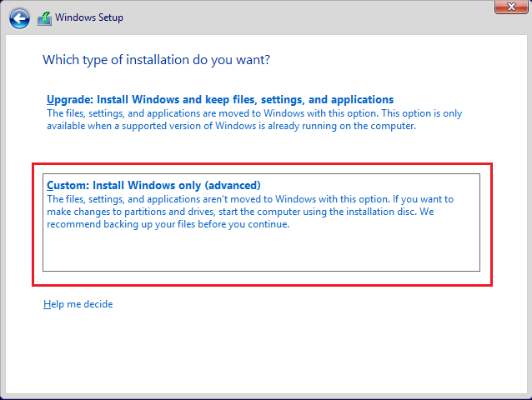
Task: Choose Upgrade: Install Windows and keep files
Action: click(x=220, y=99)
